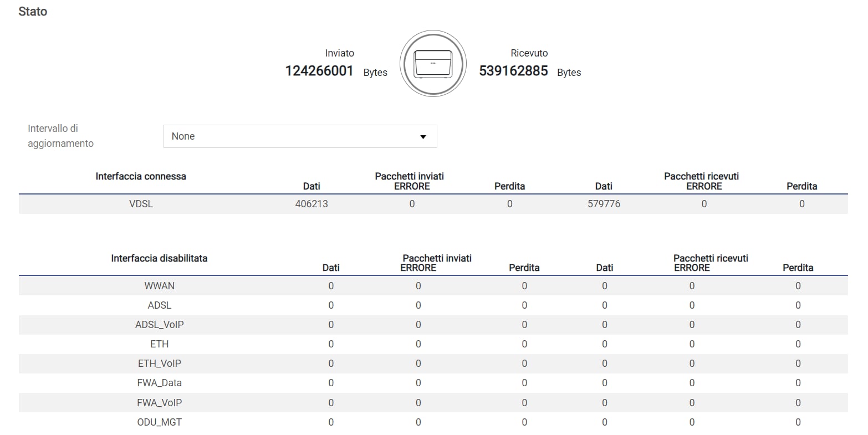Click the received bytes value 539162885
The width and height of the screenshot is (868, 435).
[x=513, y=71]
